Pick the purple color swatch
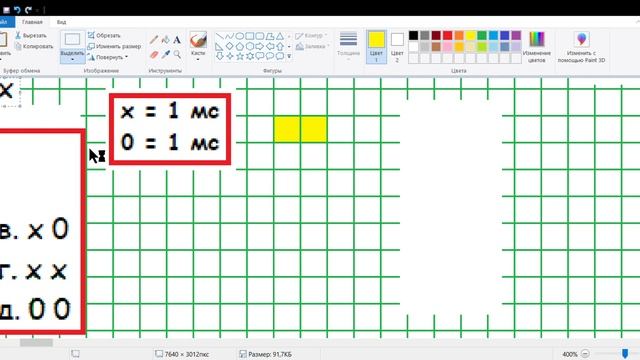The width and height of the screenshot is (640, 360). 516,36
